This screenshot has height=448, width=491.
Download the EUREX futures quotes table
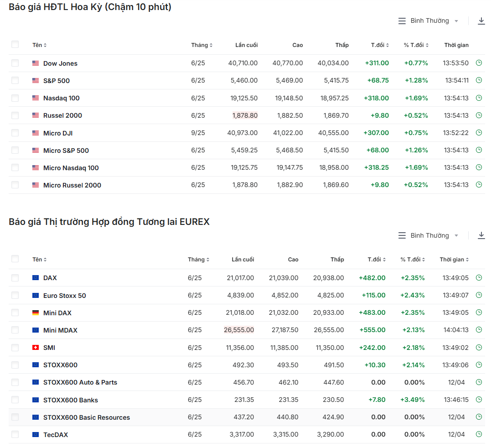coord(481,235)
